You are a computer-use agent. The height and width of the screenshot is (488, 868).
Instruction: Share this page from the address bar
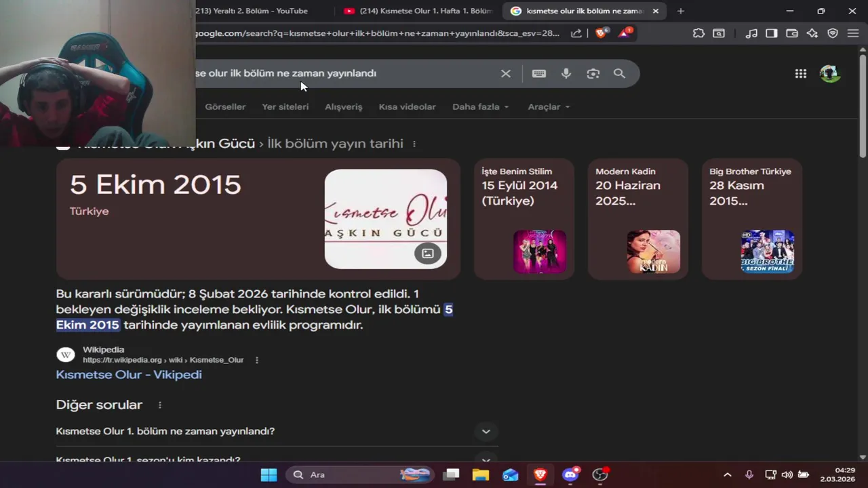tap(576, 33)
